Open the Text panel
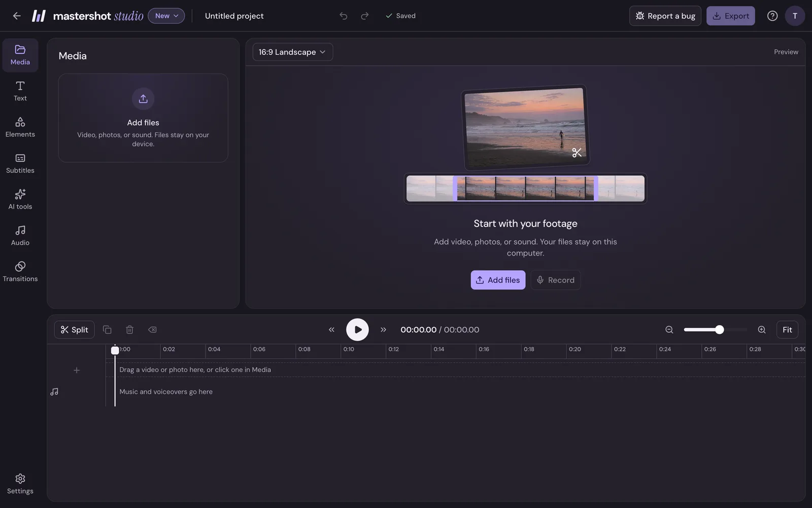Image resolution: width=812 pixels, height=508 pixels. 20,91
